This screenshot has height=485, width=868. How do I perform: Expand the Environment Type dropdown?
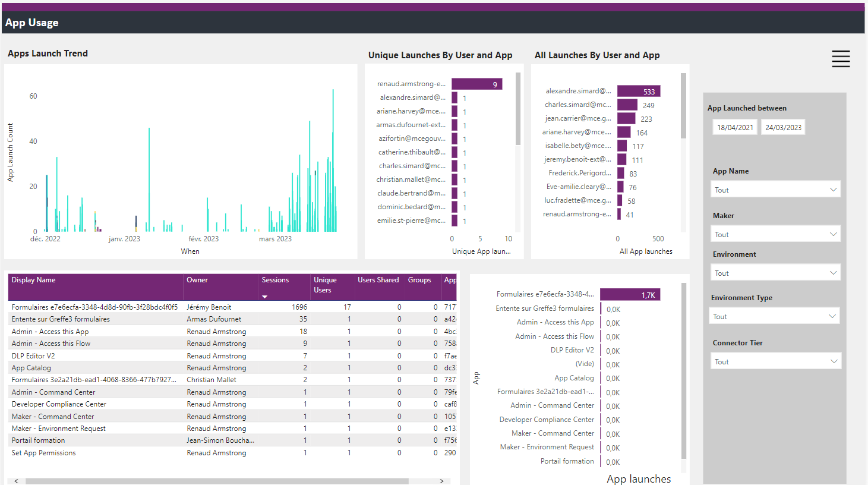click(x=775, y=316)
